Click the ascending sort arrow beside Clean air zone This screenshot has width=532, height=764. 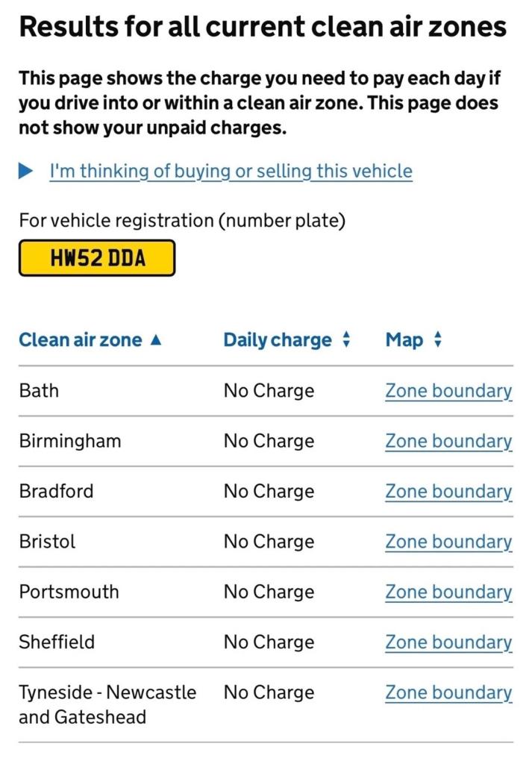pos(155,340)
